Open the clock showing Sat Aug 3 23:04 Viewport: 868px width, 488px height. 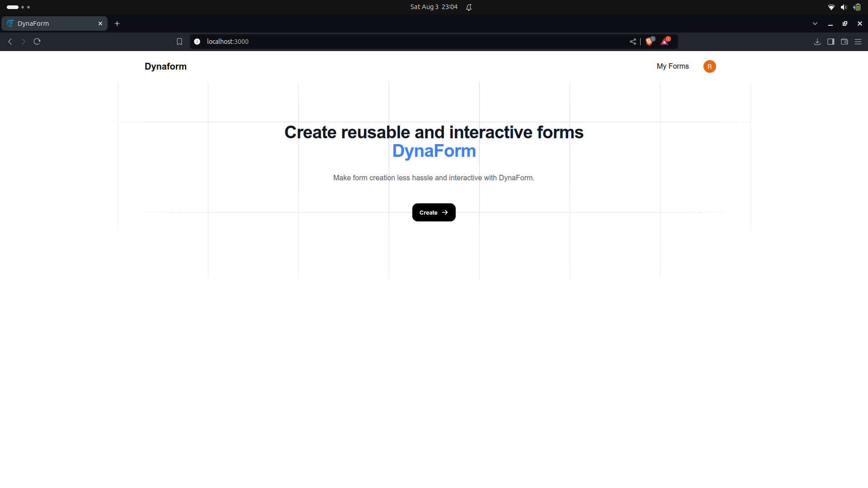click(434, 7)
